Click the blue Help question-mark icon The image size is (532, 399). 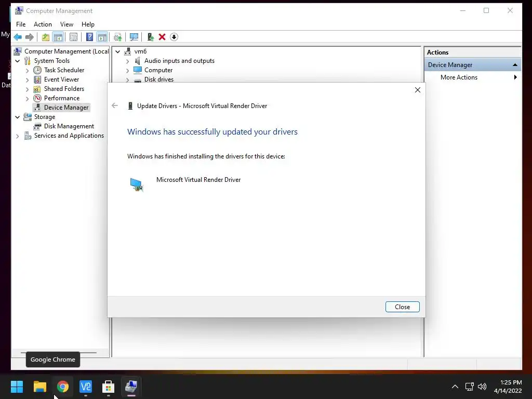(x=89, y=37)
